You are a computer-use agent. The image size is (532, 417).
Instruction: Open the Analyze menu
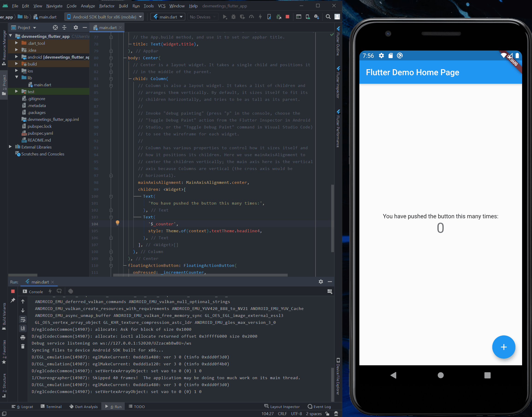click(88, 6)
